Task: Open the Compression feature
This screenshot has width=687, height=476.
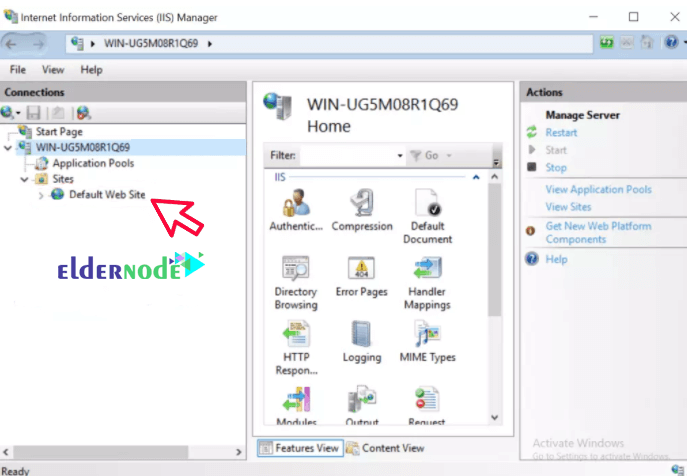Action: point(362,210)
